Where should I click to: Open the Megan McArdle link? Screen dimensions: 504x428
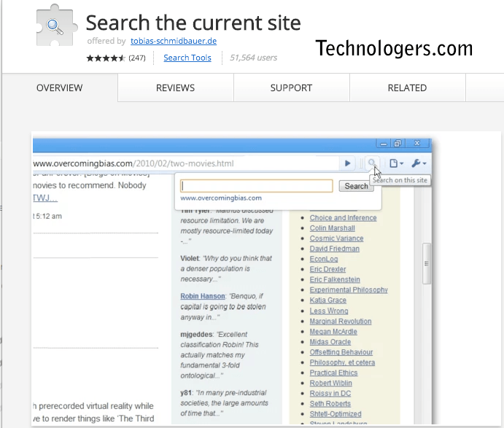click(x=333, y=332)
